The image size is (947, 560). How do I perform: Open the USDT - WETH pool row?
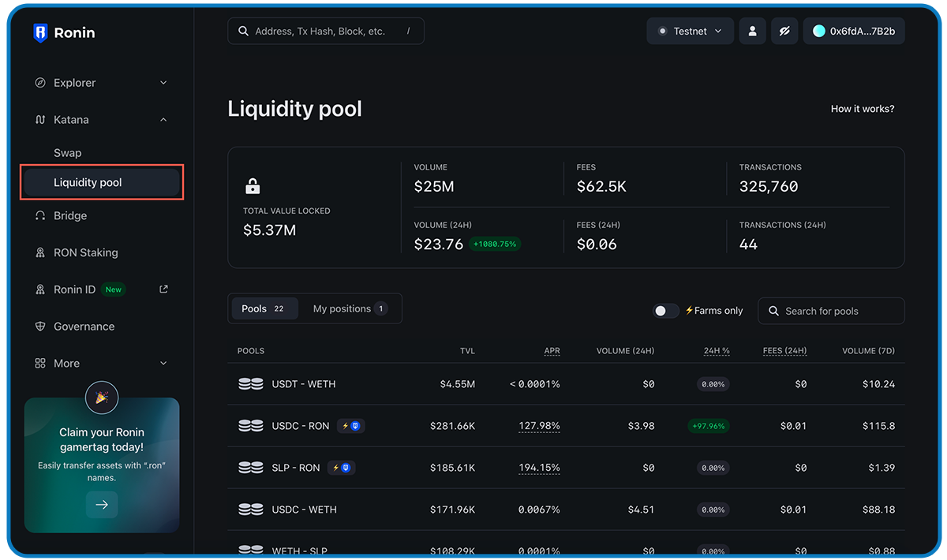566,384
